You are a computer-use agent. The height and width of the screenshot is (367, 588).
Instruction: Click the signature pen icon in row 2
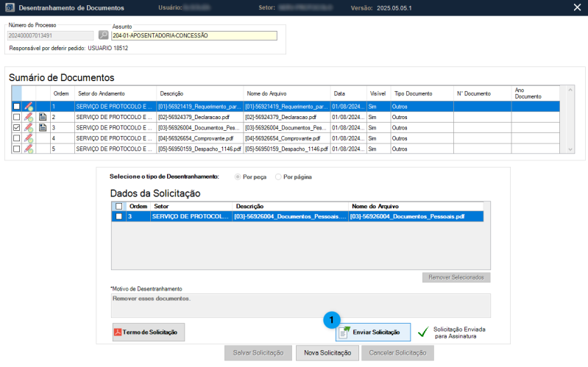pos(29,117)
